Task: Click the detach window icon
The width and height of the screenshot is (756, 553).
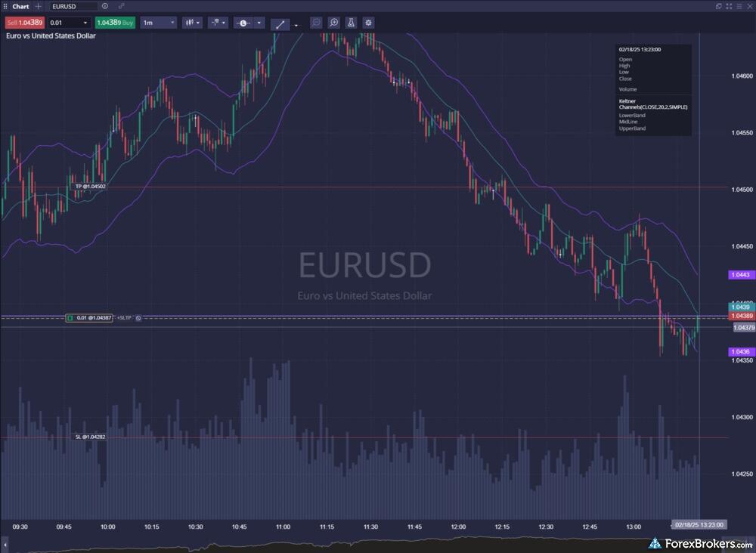Action: point(719,6)
